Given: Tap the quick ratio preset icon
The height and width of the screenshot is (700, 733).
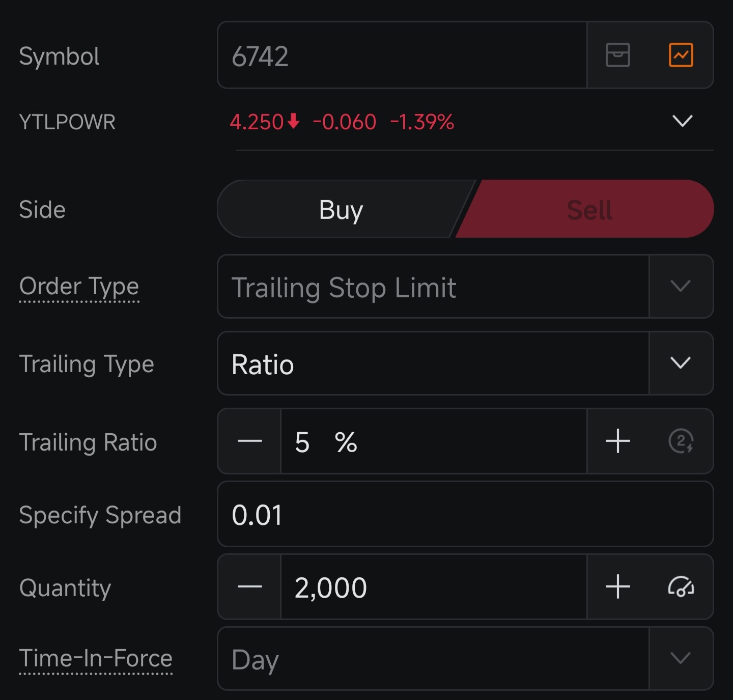Looking at the screenshot, I should (x=681, y=441).
